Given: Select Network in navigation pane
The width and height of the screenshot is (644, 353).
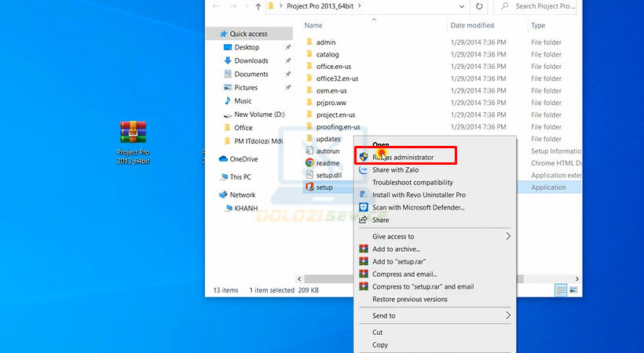Looking at the screenshot, I should pyautogui.click(x=243, y=195).
